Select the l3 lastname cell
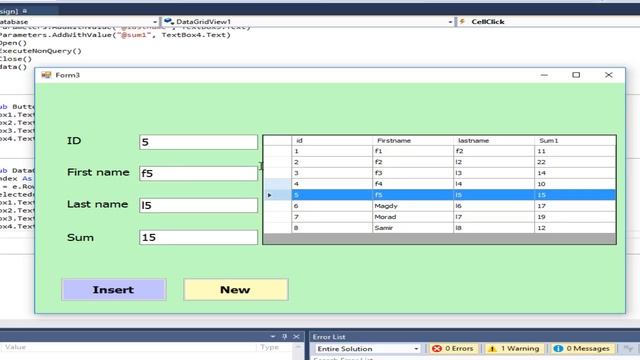The image size is (640, 360). 493,173
